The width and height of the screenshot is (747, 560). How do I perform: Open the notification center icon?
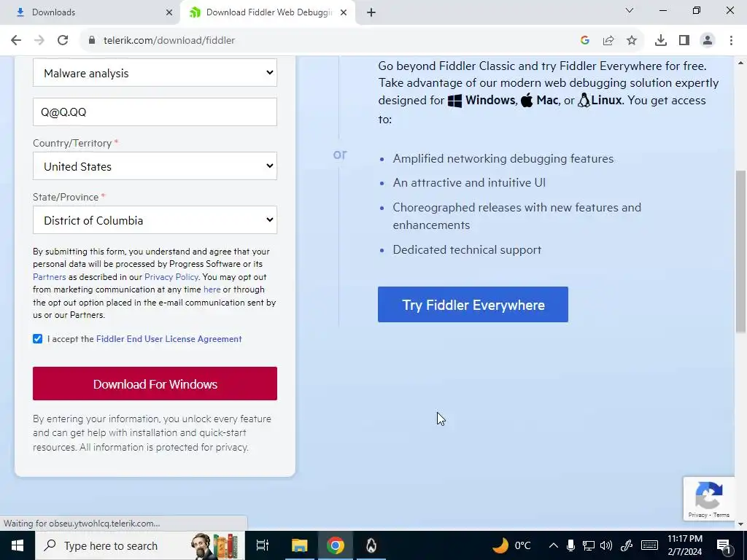[x=724, y=545]
